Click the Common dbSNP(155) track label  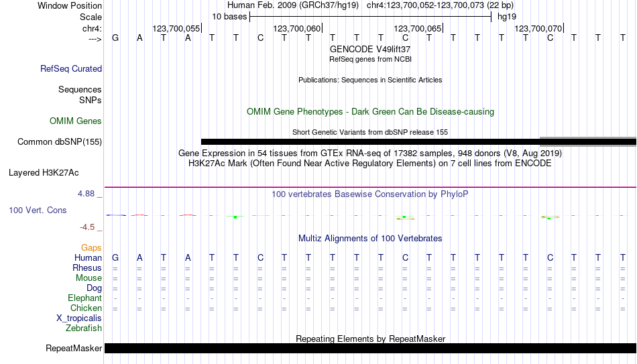click(60, 142)
